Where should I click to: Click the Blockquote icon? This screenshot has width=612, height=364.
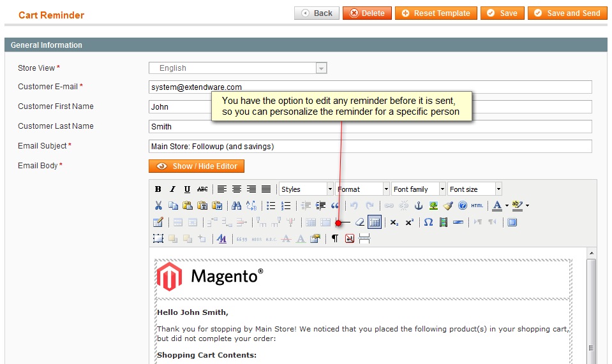335,206
